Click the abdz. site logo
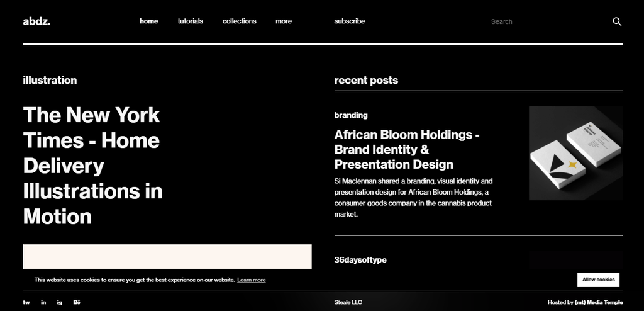The height and width of the screenshot is (311, 644). pos(36,21)
